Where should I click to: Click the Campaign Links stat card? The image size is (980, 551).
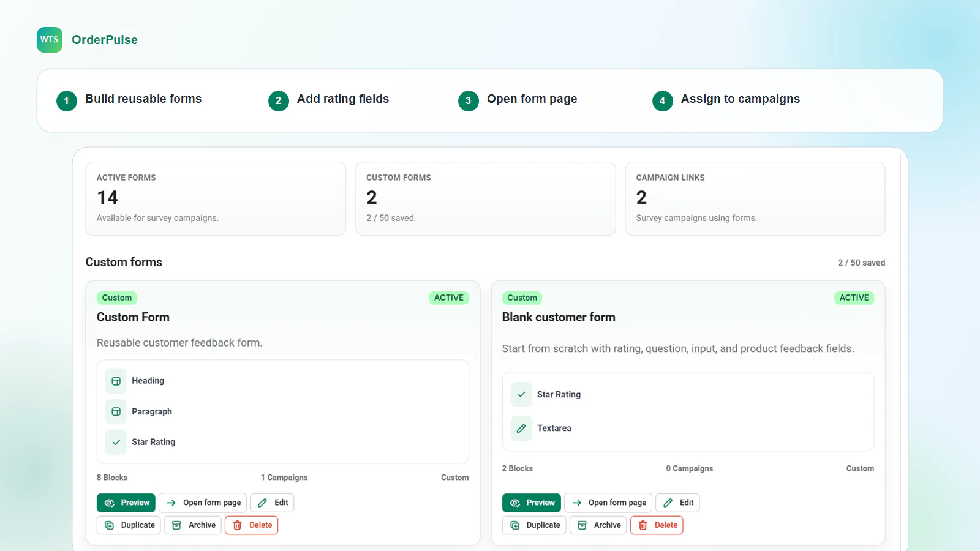755,199
